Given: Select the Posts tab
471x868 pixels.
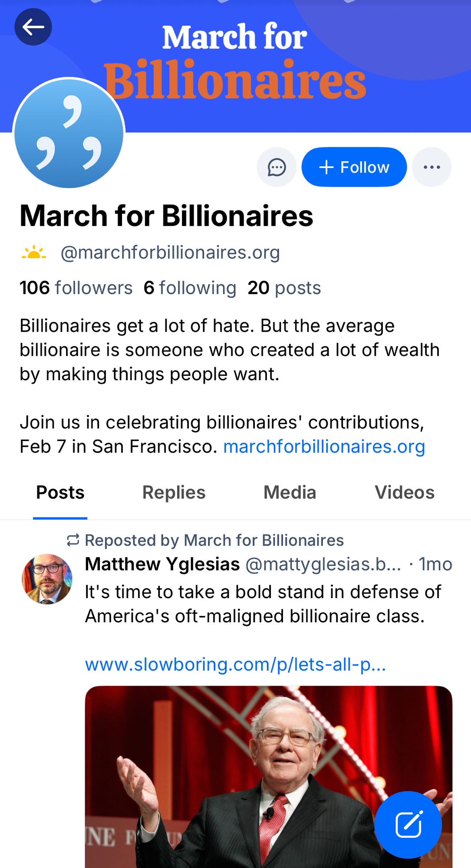Looking at the screenshot, I should coord(60,493).
